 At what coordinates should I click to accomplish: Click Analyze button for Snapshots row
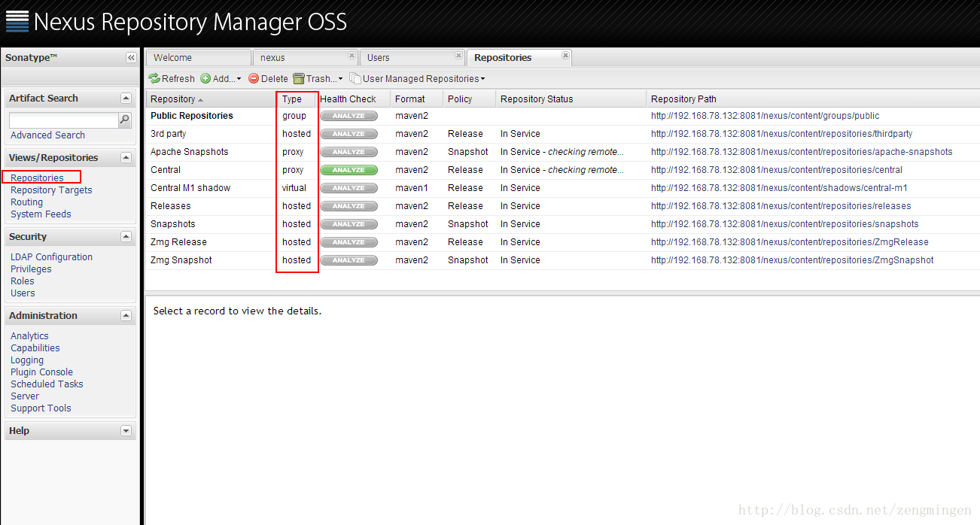348,224
